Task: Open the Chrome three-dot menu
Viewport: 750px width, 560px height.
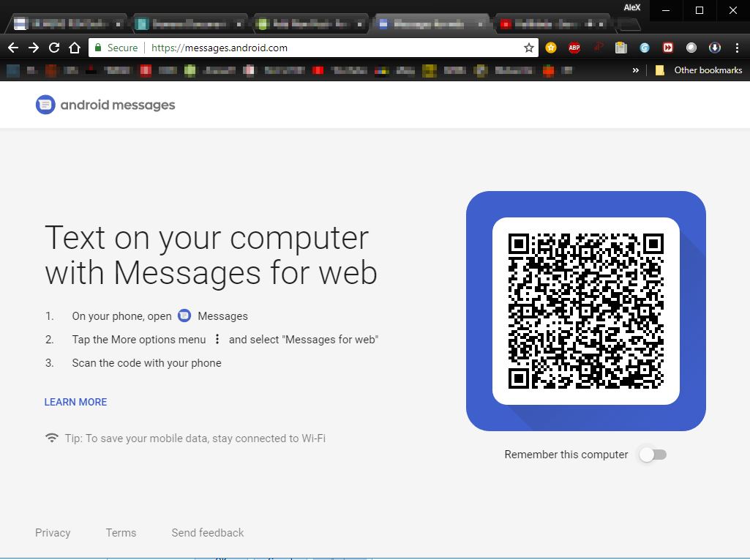Action: (x=737, y=48)
